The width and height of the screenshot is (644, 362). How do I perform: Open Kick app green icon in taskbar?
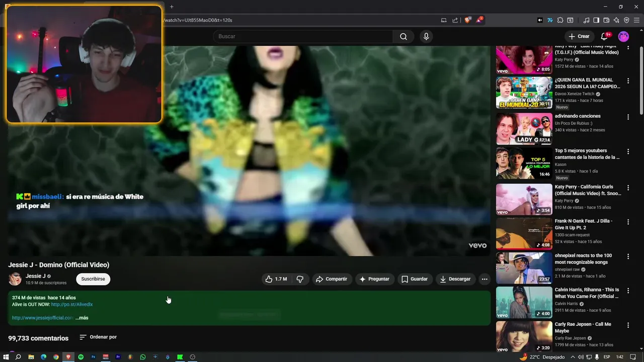tap(180, 357)
